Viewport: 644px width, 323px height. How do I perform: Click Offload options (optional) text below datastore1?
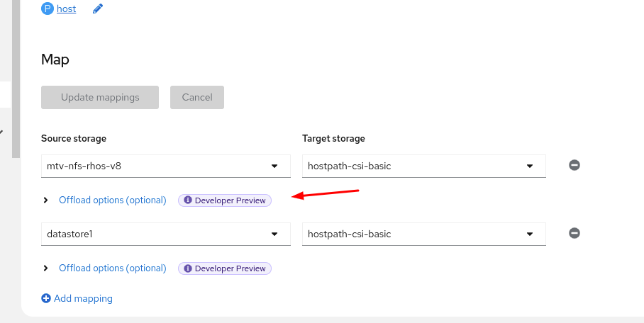coord(113,268)
